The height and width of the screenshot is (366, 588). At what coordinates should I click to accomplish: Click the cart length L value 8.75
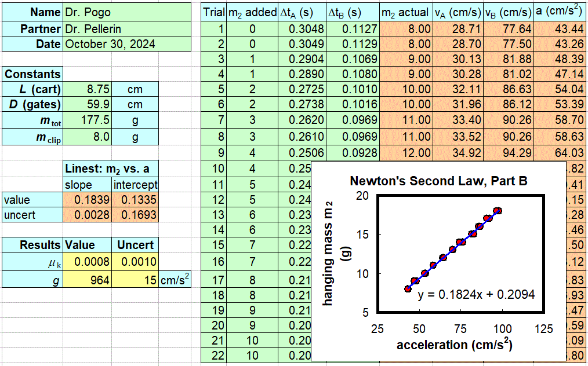click(x=87, y=90)
